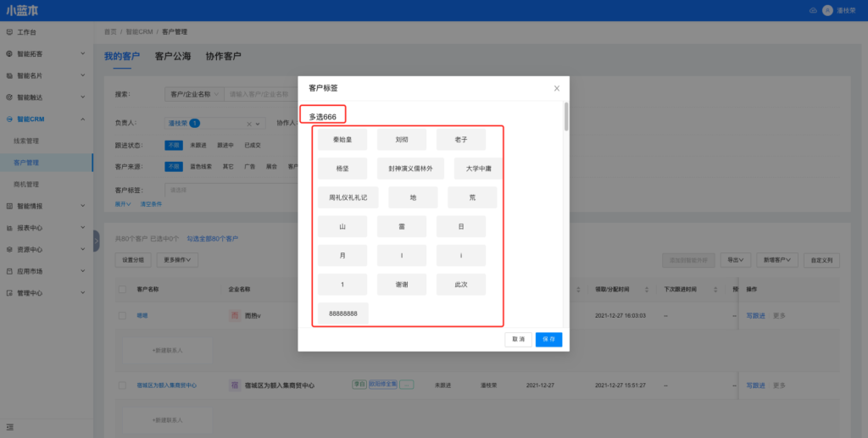
Task: Collapse the 智能CRM sidebar section
Action: (82, 119)
